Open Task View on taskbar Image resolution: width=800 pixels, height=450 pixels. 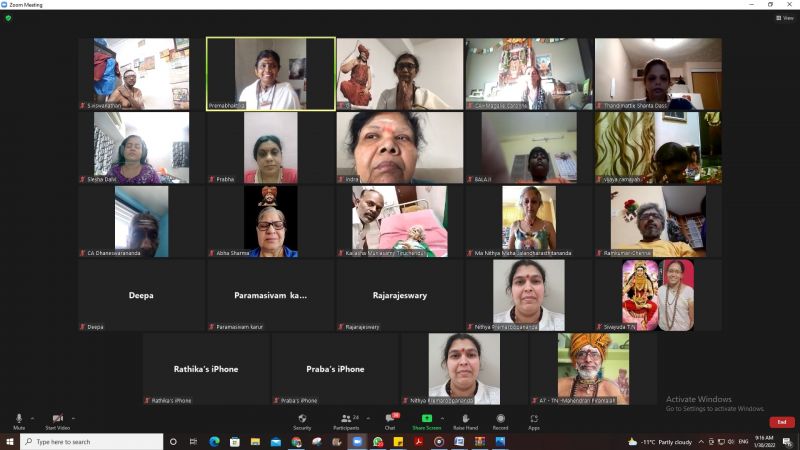pyautogui.click(x=193, y=442)
